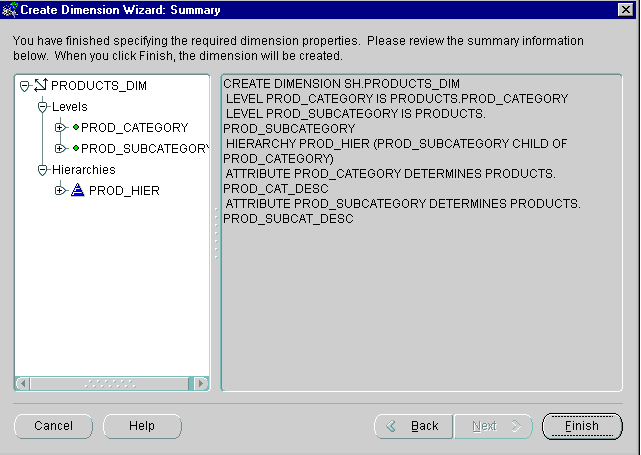The height and width of the screenshot is (455, 641).
Task: Click the PROD_HIER hierarchy pyramid icon
Action: pos(77,191)
